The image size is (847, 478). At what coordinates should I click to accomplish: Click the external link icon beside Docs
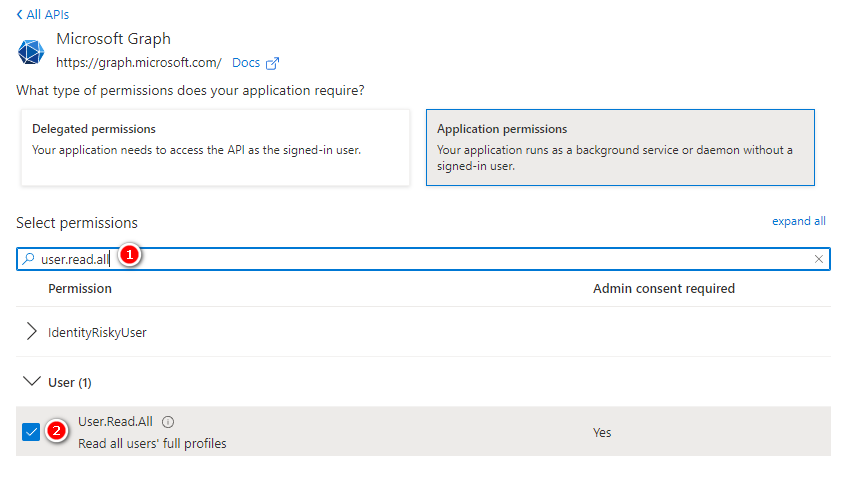tap(273, 63)
